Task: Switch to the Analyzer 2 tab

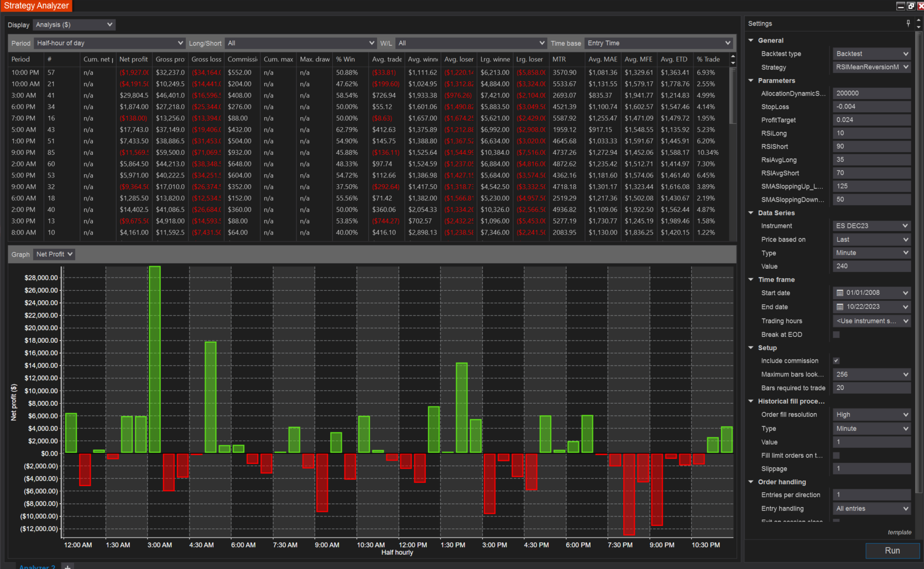Action: pos(37,566)
